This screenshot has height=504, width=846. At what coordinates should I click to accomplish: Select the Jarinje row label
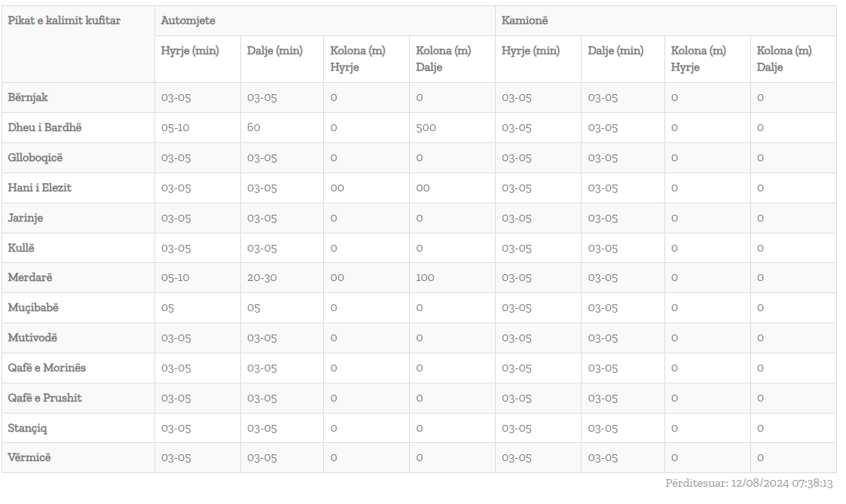point(26,218)
